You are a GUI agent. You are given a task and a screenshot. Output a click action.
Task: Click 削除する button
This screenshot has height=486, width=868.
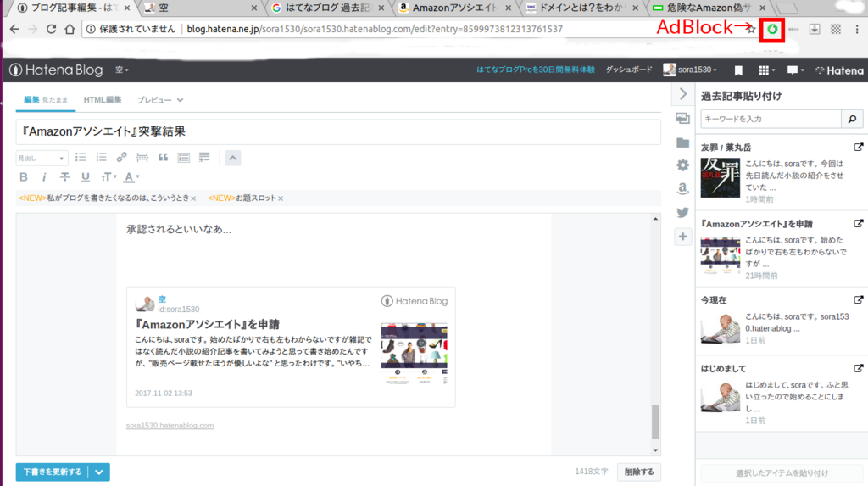(639, 472)
